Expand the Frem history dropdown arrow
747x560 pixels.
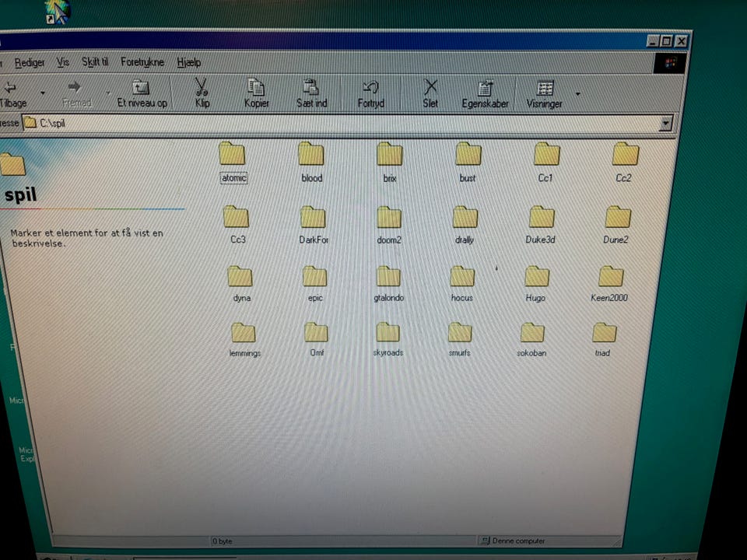108,93
